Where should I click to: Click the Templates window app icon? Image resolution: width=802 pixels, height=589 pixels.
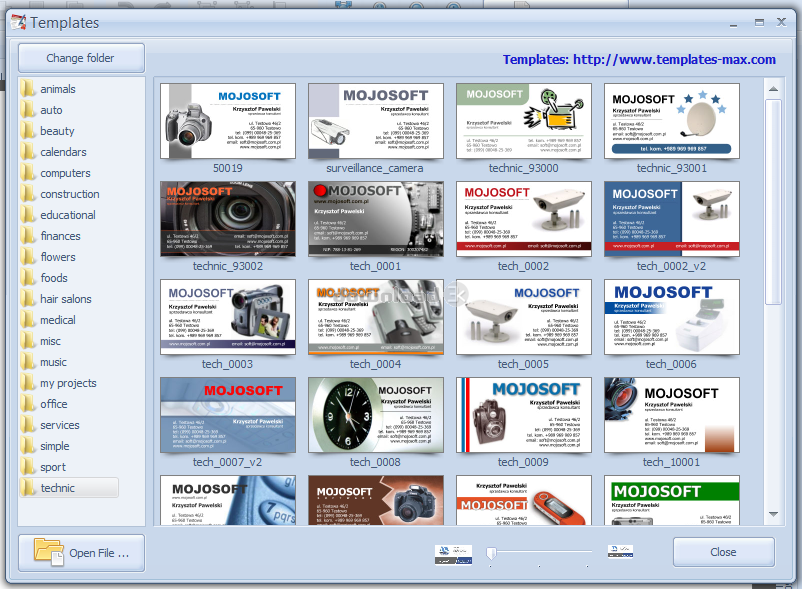(x=18, y=22)
